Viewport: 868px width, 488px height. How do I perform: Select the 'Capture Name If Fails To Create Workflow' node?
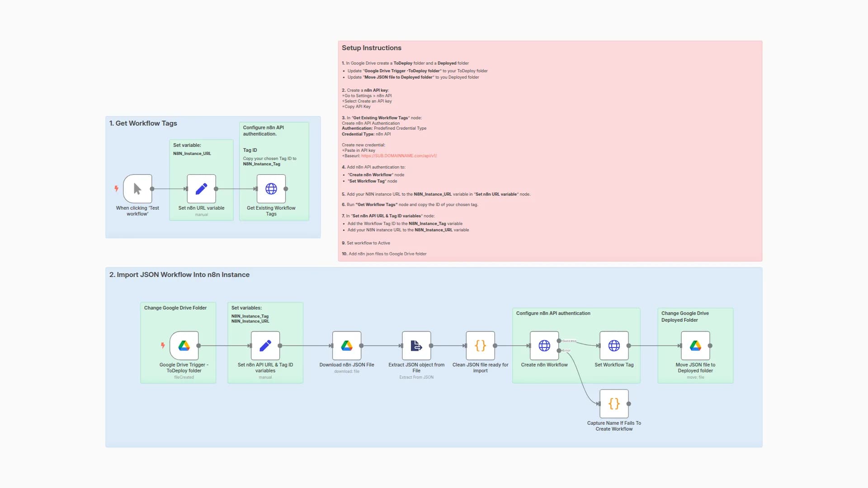[614, 404]
